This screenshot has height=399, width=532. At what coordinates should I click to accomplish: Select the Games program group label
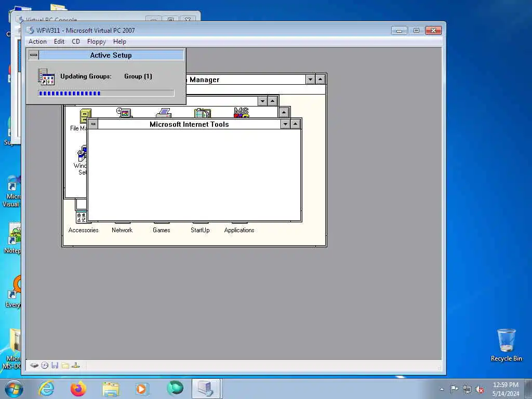coord(161,230)
